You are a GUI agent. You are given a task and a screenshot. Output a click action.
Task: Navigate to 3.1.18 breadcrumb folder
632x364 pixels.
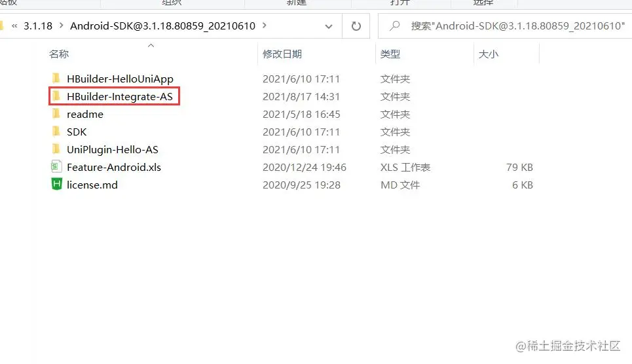click(38, 26)
